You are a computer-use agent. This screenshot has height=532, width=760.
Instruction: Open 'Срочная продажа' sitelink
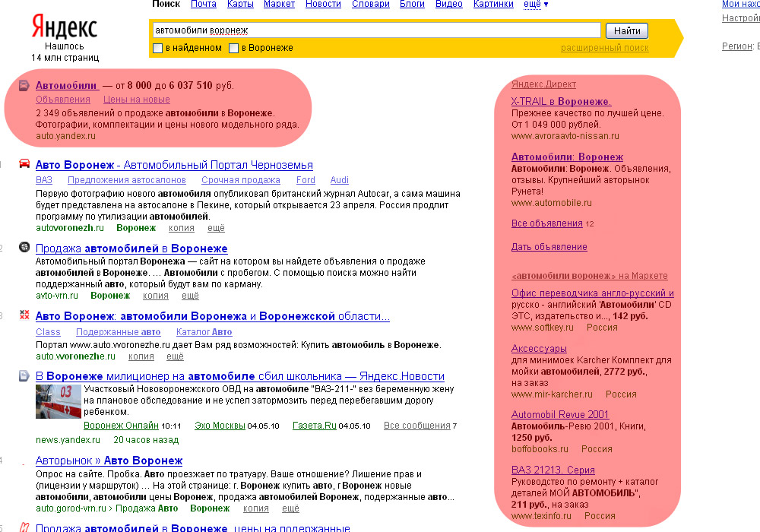[x=241, y=180]
